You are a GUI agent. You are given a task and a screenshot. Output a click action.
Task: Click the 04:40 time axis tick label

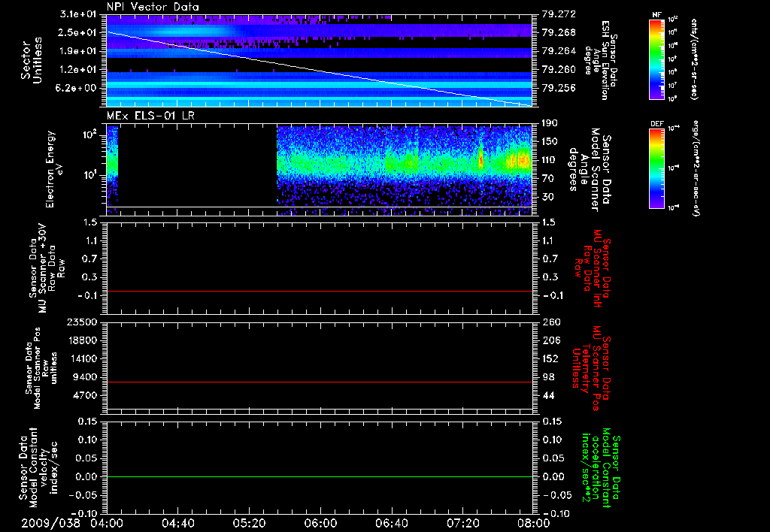pyautogui.click(x=177, y=523)
